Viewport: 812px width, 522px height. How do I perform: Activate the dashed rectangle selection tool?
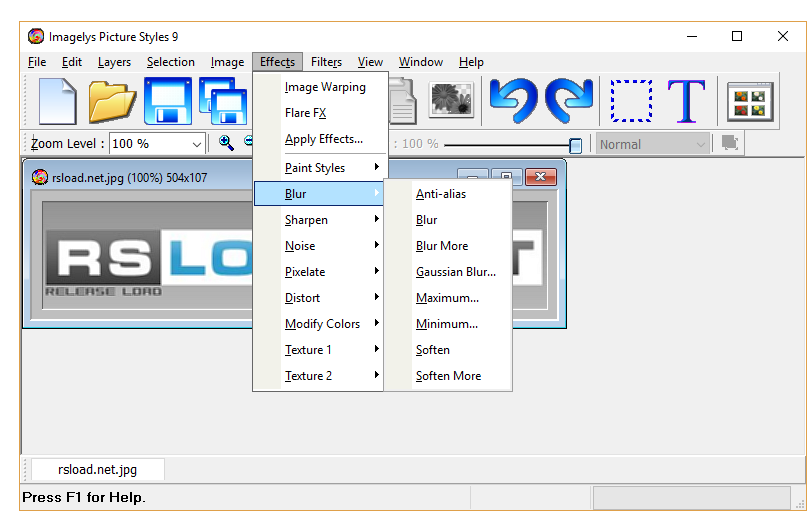(x=631, y=100)
